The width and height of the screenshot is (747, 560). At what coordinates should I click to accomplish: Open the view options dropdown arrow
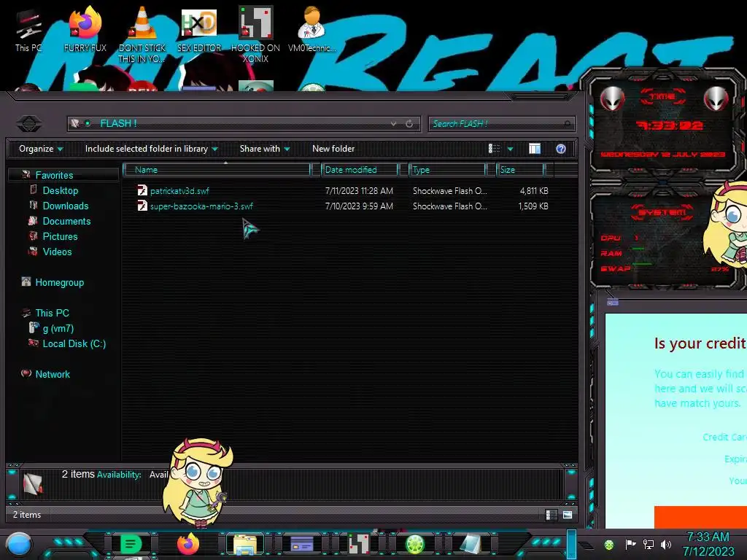pyautogui.click(x=510, y=149)
